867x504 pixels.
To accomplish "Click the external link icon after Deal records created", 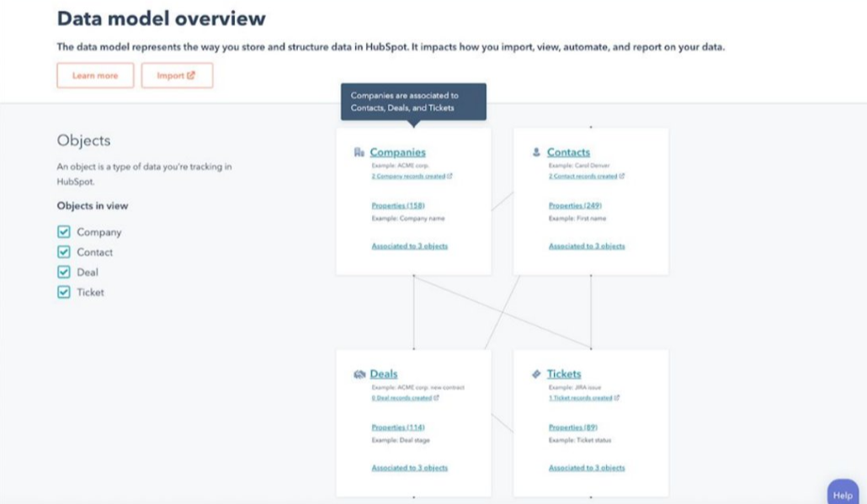I will (436, 398).
